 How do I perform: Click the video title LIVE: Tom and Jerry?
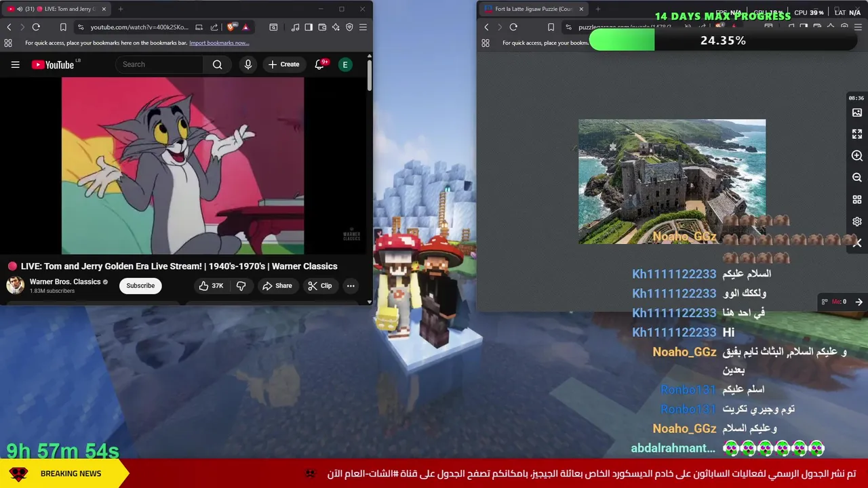[x=180, y=266]
